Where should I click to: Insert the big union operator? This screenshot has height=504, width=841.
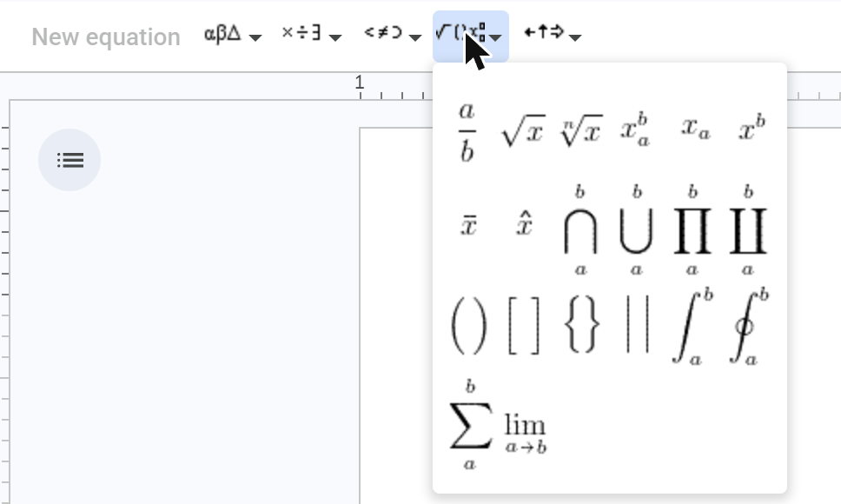click(636, 230)
